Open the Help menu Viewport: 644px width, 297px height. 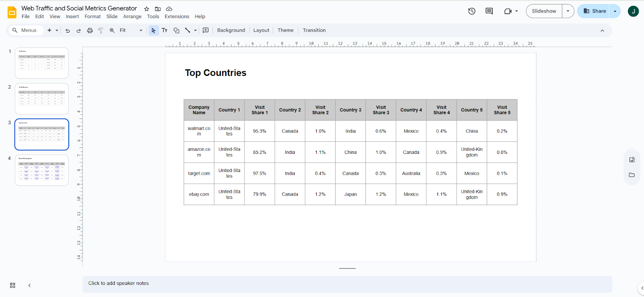pos(200,16)
